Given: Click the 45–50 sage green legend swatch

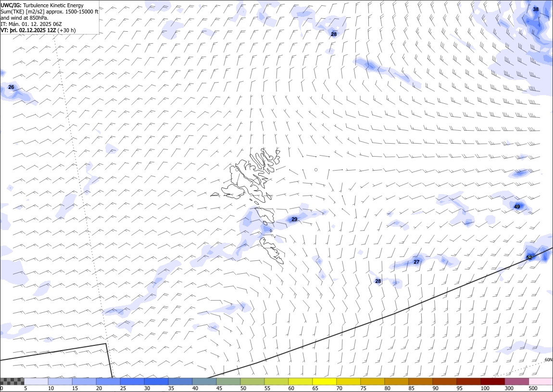Looking at the screenshot, I should [x=228, y=381].
